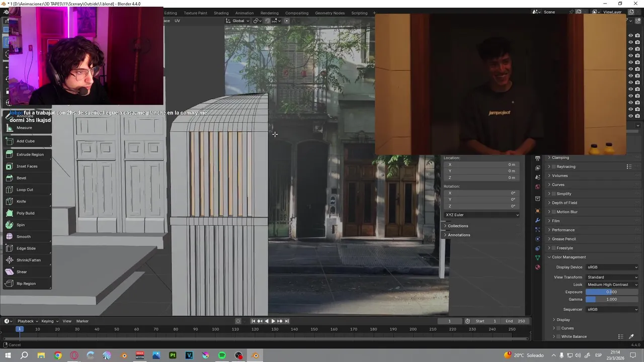Jump to the timeline's first frame
This screenshot has width=644, height=362.
coord(253,321)
